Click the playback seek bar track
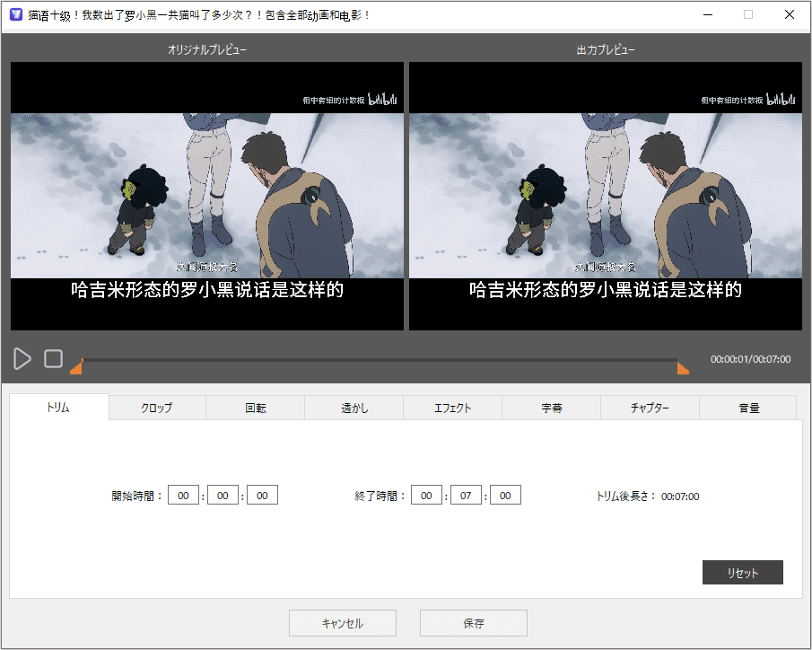 tap(380, 359)
